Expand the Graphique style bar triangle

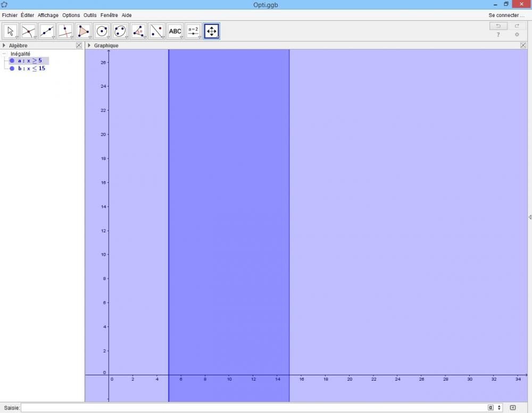(x=89, y=45)
